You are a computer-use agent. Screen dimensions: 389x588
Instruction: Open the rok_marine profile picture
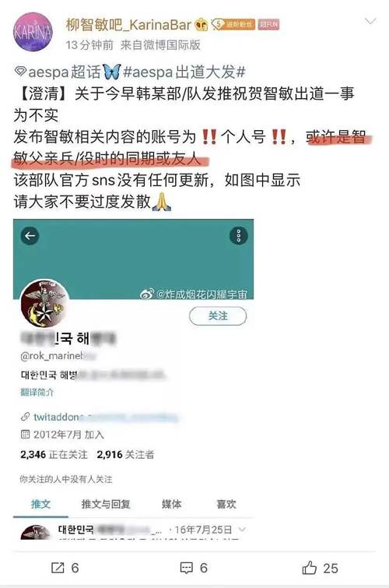pyautogui.click(x=44, y=304)
